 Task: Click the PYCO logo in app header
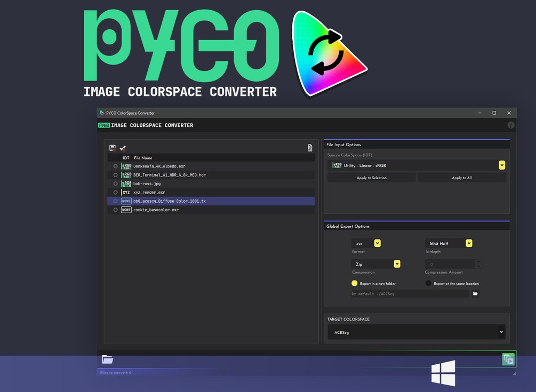(104, 125)
